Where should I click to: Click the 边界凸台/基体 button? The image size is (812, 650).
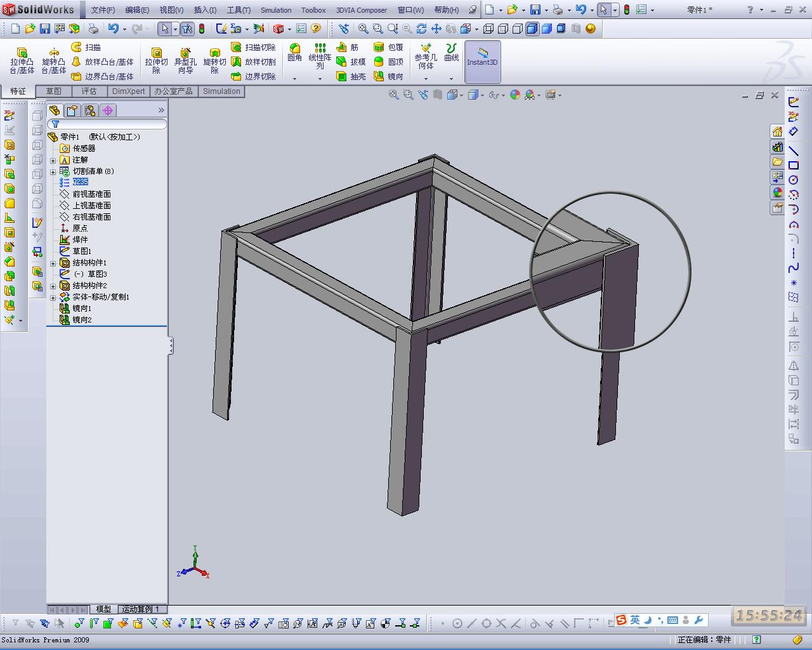103,76
